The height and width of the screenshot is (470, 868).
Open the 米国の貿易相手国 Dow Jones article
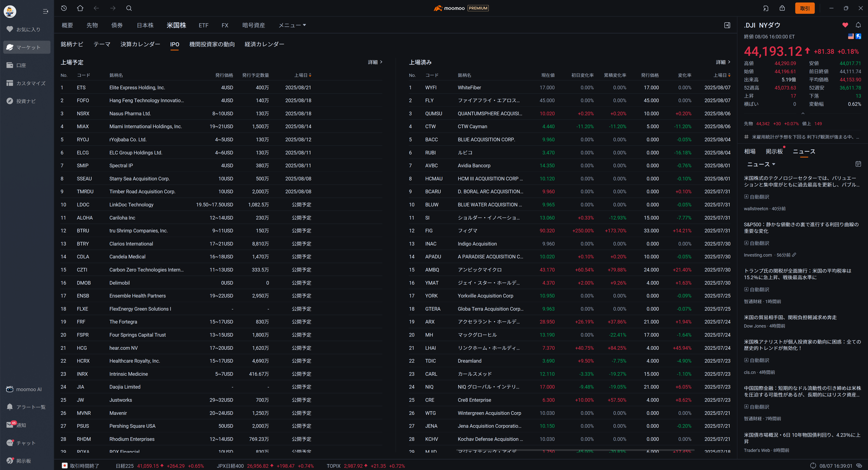click(x=790, y=317)
